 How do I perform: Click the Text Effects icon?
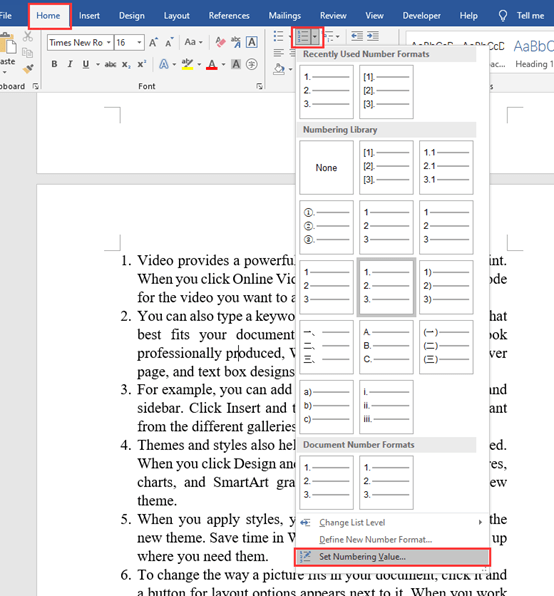click(x=164, y=64)
